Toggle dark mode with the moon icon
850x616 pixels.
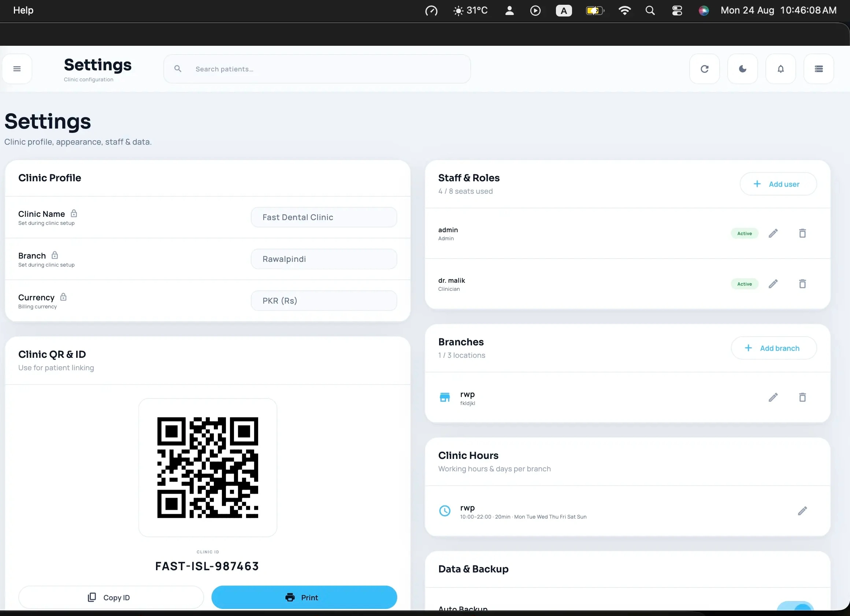pos(742,69)
